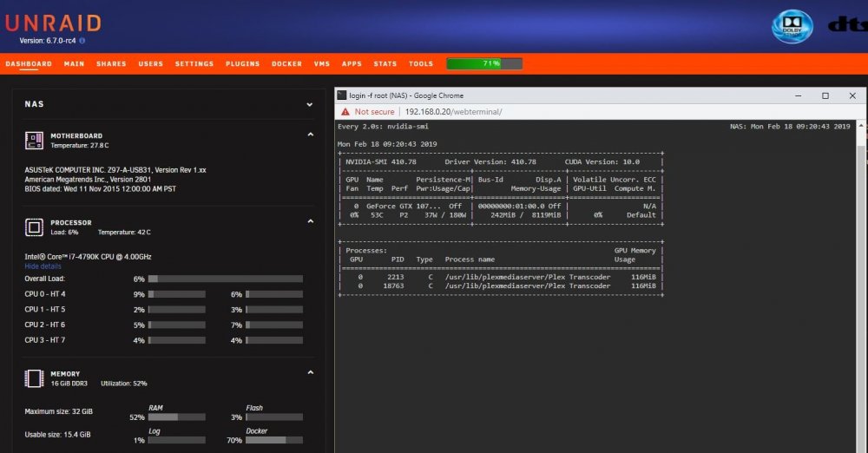Collapse the Memory section
868x453 pixels.
(311, 372)
